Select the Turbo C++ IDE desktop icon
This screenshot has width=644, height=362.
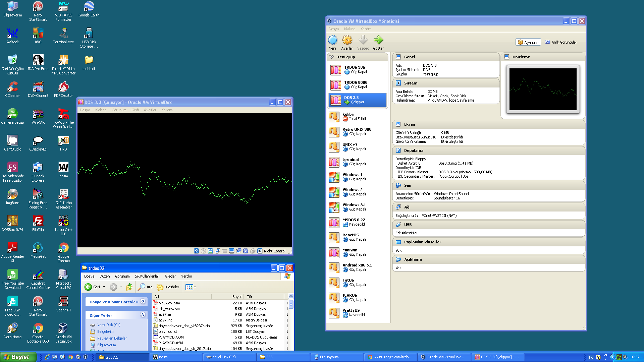point(63,226)
